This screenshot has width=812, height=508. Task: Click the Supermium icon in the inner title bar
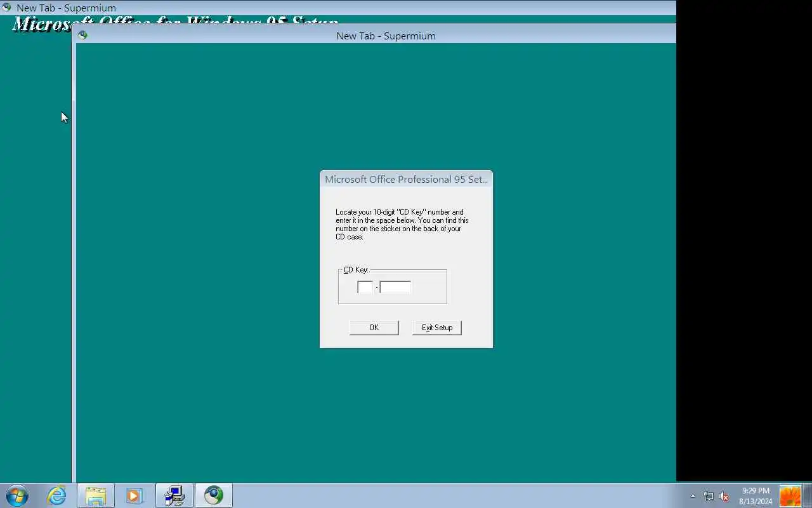[82, 36]
